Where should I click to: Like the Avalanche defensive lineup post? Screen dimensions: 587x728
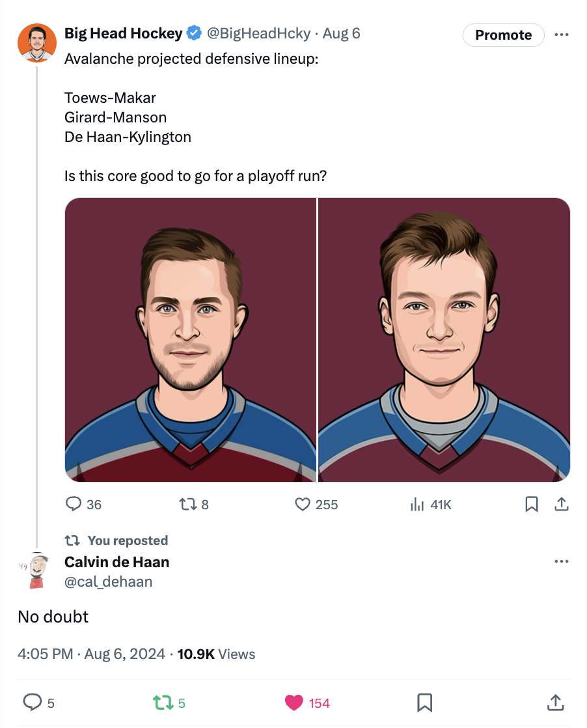click(303, 504)
